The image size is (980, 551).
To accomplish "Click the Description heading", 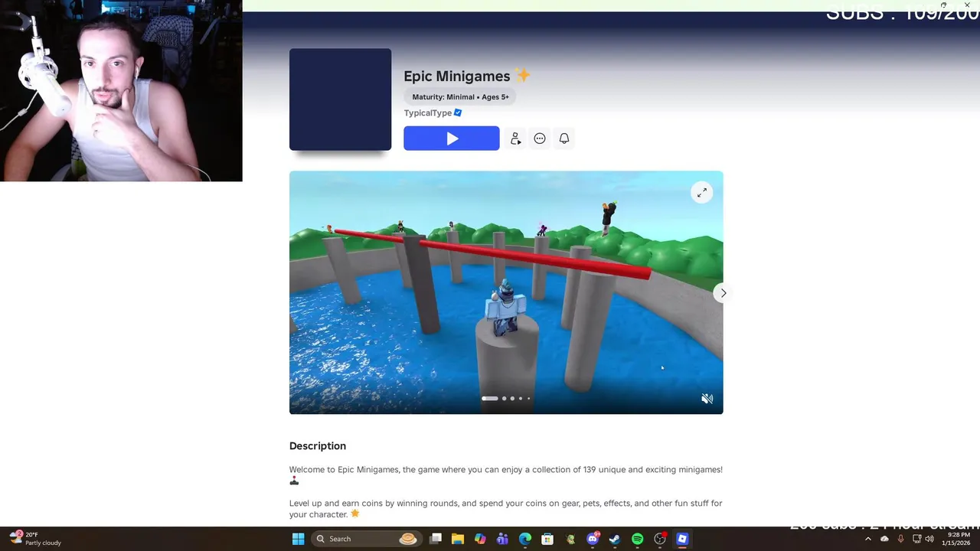I will (318, 446).
